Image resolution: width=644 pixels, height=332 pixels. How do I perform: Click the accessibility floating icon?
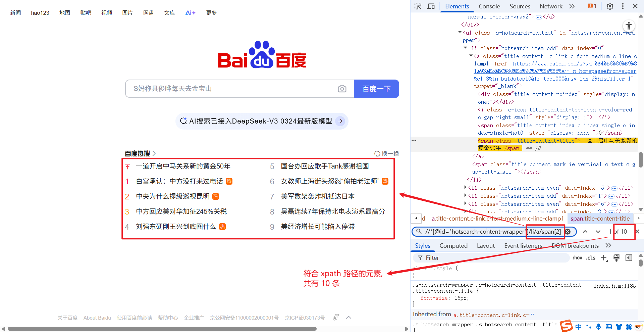(x=629, y=26)
